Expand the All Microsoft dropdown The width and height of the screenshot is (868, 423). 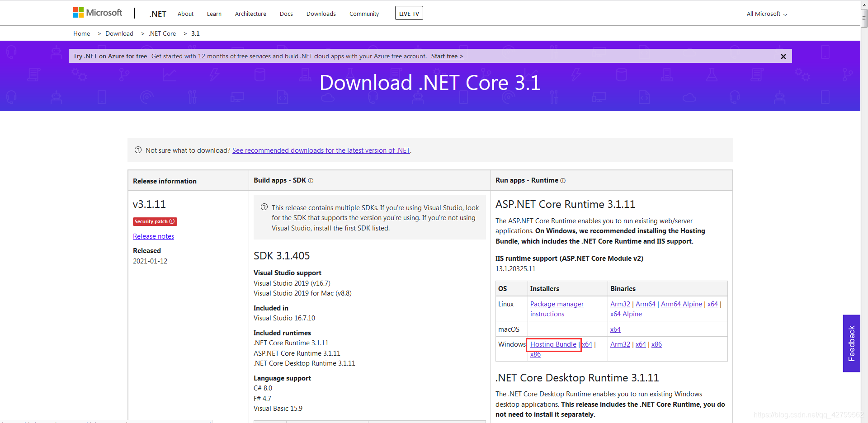click(767, 14)
